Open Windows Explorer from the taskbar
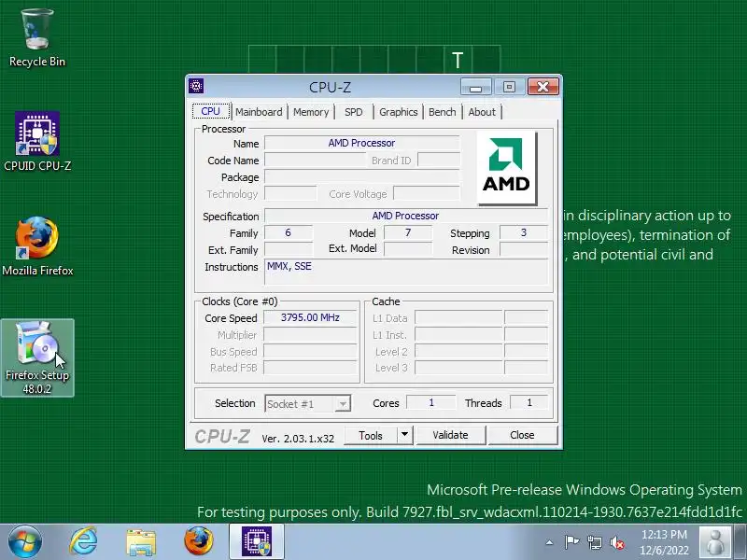747x560 pixels. [x=141, y=542]
